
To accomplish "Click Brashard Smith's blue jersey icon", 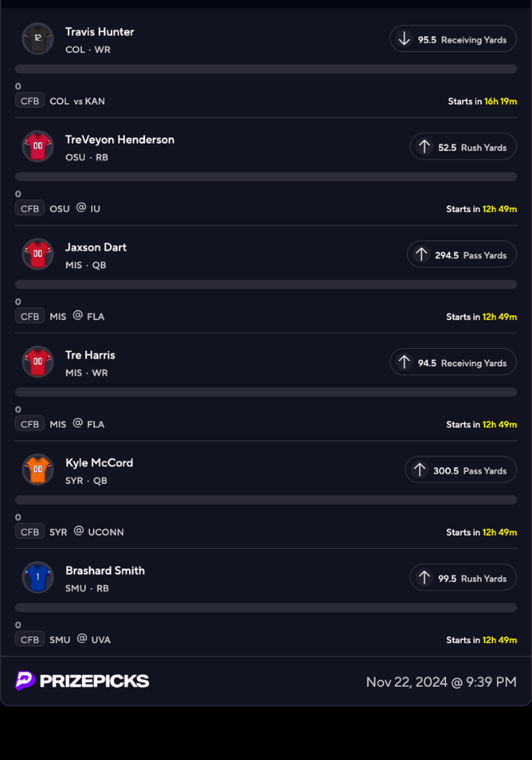I will pyautogui.click(x=37, y=578).
